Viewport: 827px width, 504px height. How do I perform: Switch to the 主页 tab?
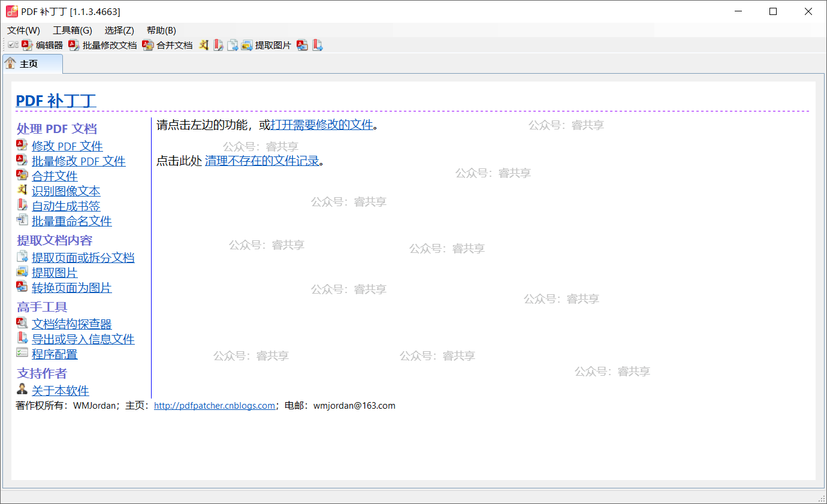coord(29,64)
